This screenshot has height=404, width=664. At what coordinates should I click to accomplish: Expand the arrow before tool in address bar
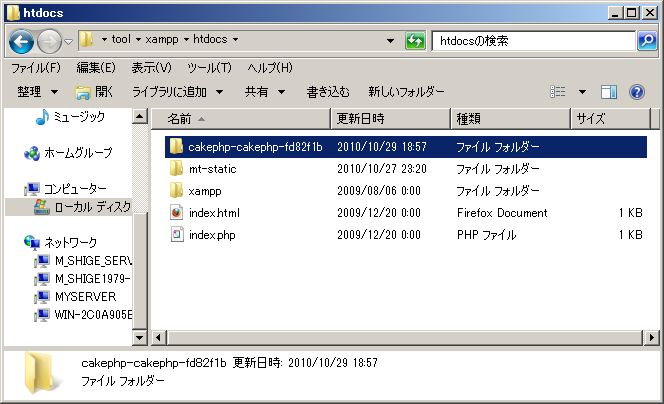pyautogui.click(x=104, y=40)
